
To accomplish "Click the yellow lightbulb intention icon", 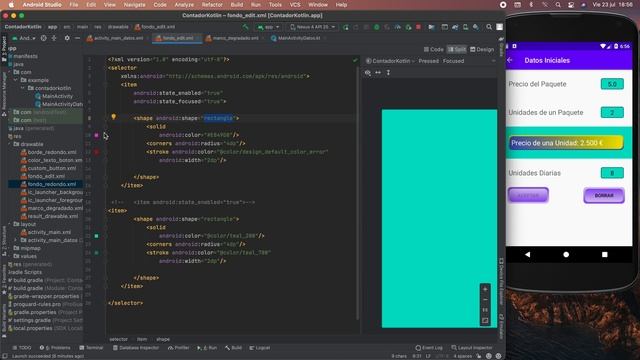I will [x=113, y=117].
